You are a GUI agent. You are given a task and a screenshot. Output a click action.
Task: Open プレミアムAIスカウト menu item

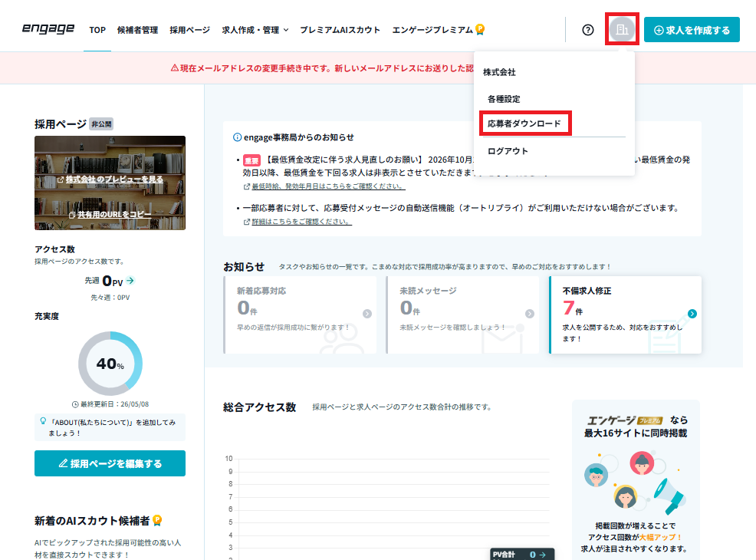pyautogui.click(x=340, y=30)
